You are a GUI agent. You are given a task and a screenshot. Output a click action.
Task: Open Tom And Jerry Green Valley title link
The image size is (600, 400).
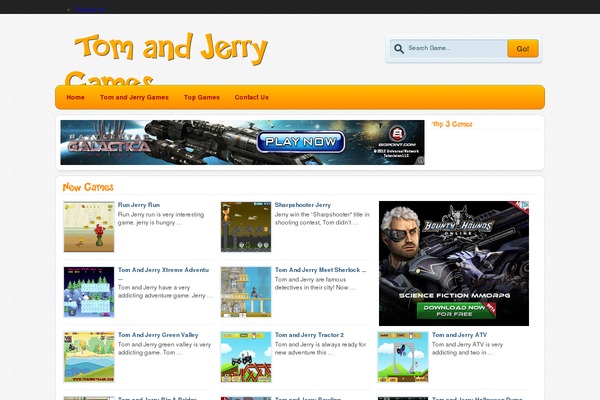coord(158,335)
